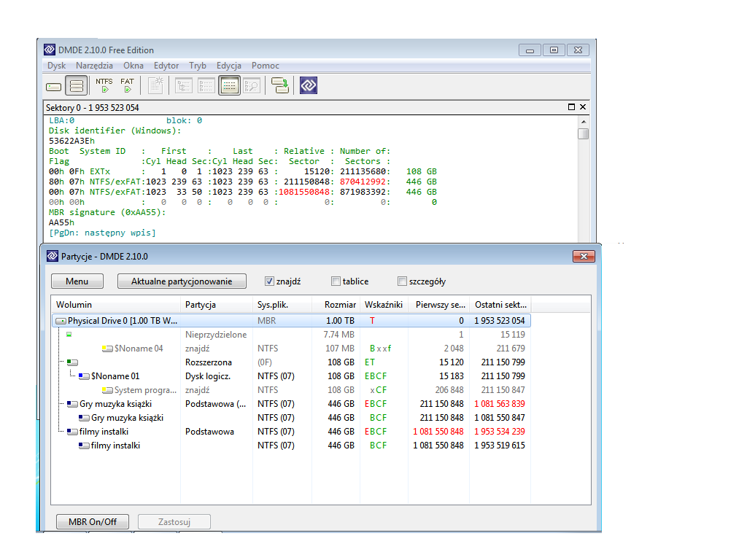Click the Zastosuj button

click(174, 522)
